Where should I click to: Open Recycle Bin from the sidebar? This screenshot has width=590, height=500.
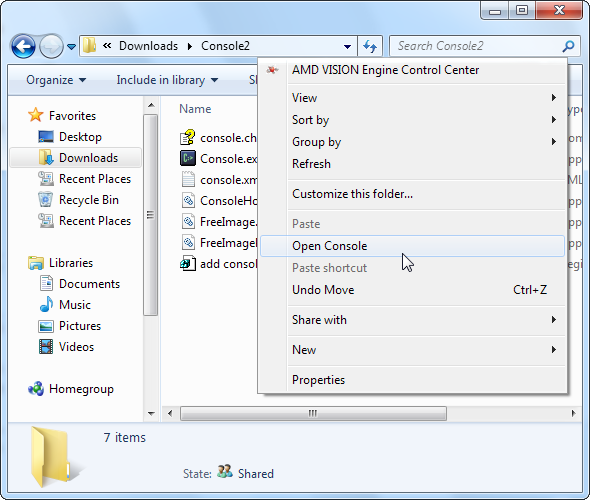tap(89, 200)
